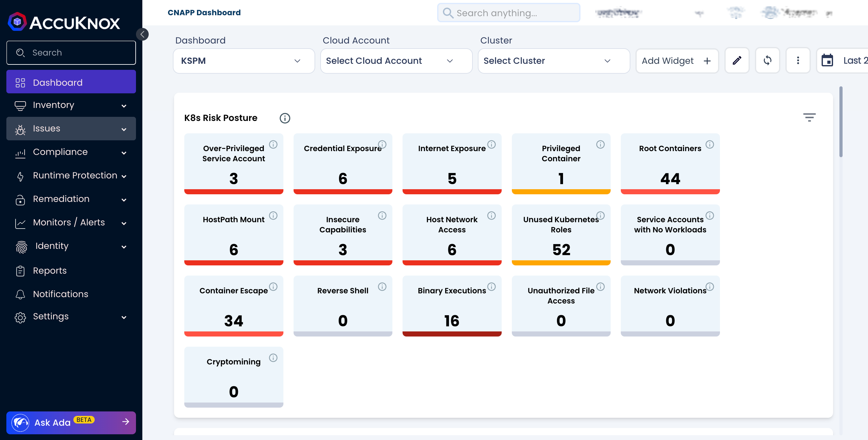Click the filter icon on K8s Risk Posture
Image resolution: width=868 pixels, height=440 pixels.
point(810,117)
